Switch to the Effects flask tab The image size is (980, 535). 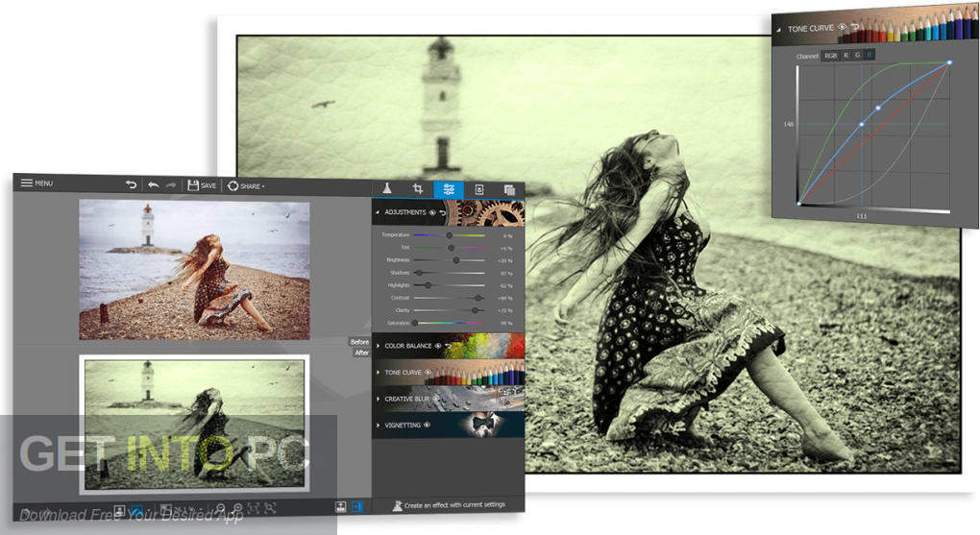click(387, 188)
